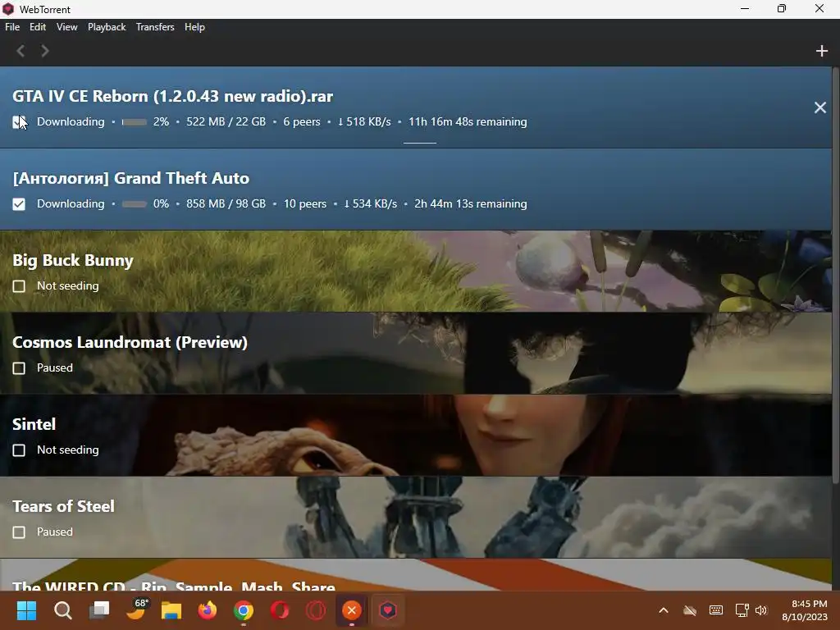Viewport: 840px width, 630px height.
Task: Open the Transfers menu
Action: (155, 27)
